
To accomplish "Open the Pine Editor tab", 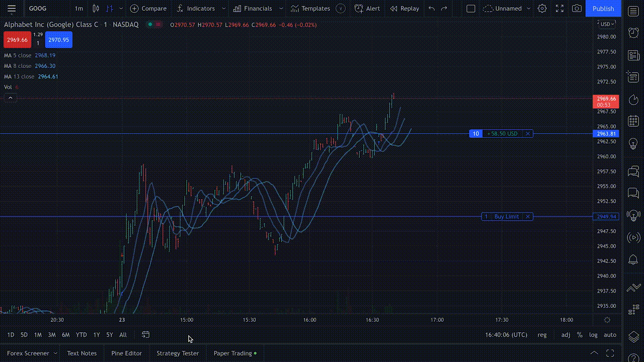I will (126, 353).
